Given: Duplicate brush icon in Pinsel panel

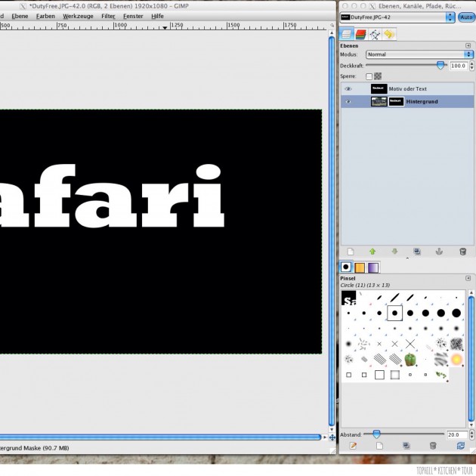Looking at the screenshot, I should point(406,445).
